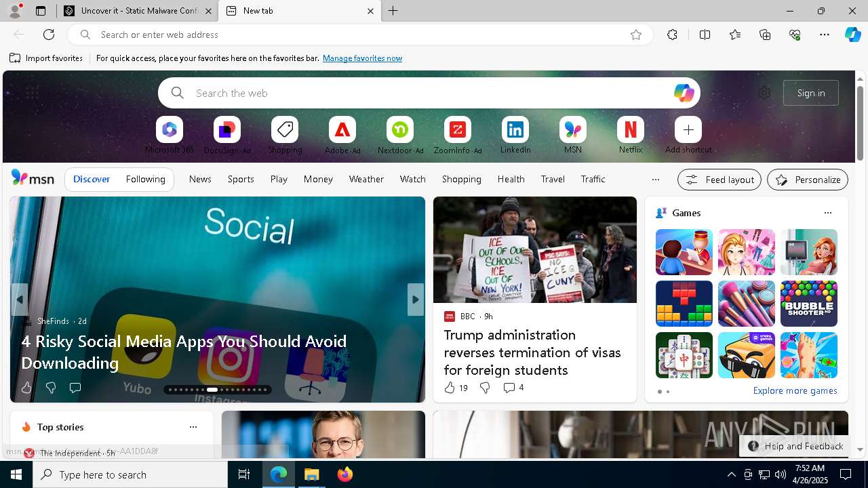The image size is (868, 488).
Task: Toggle Split screen view in toolbar
Action: pos(705,35)
